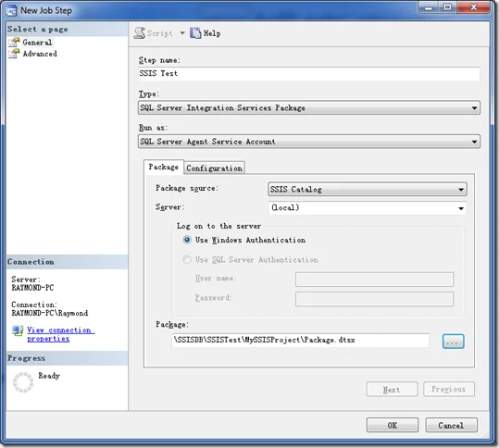
Task: Click the Script toolbar icon
Action: click(140, 33)
